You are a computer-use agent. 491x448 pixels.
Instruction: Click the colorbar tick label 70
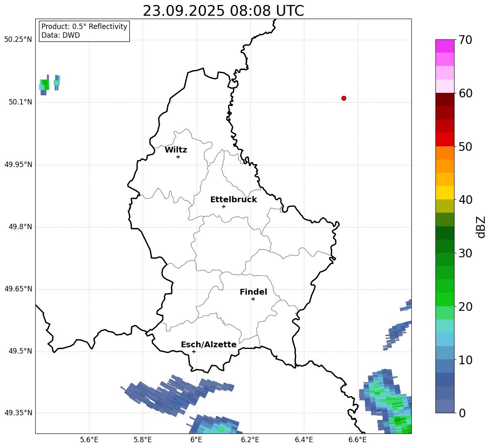(465, 40)
